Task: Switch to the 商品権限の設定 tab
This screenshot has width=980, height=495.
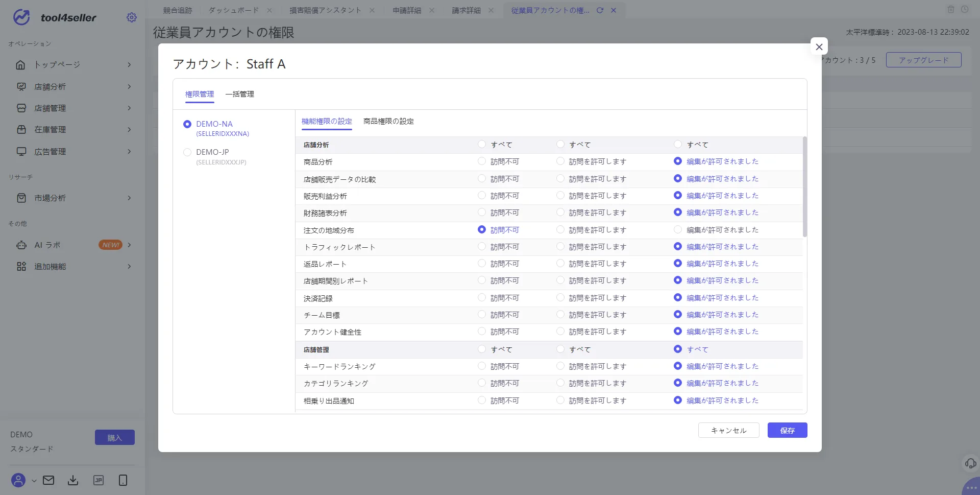Action: tap(388, 122)
